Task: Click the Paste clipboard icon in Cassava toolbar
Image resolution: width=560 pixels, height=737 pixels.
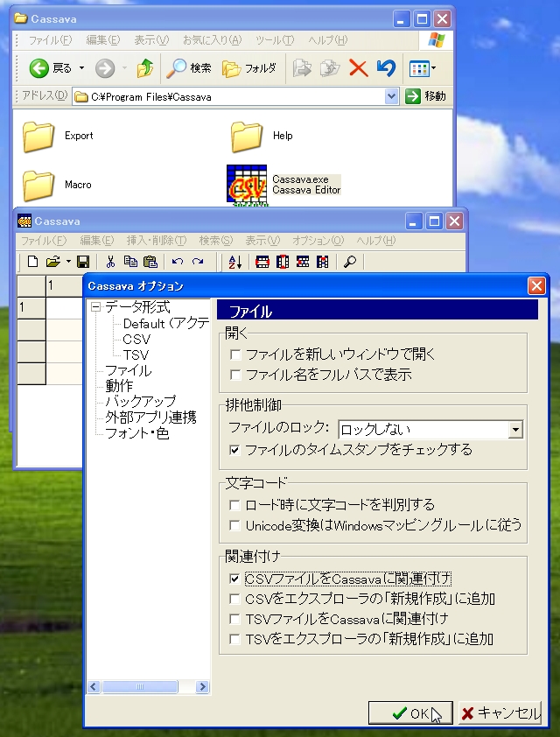Action: coord(150,262)
